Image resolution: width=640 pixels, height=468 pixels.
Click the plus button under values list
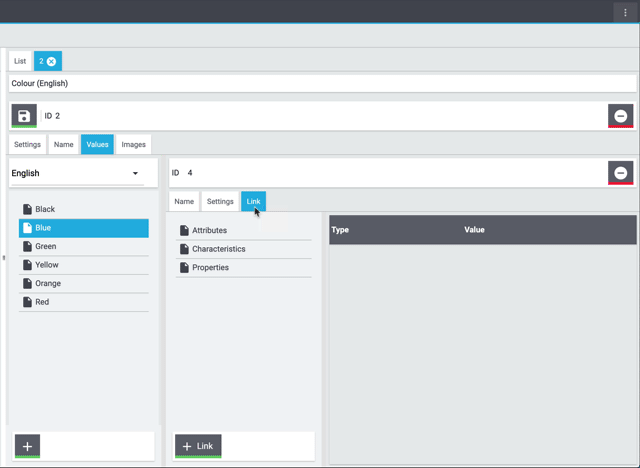27,446
